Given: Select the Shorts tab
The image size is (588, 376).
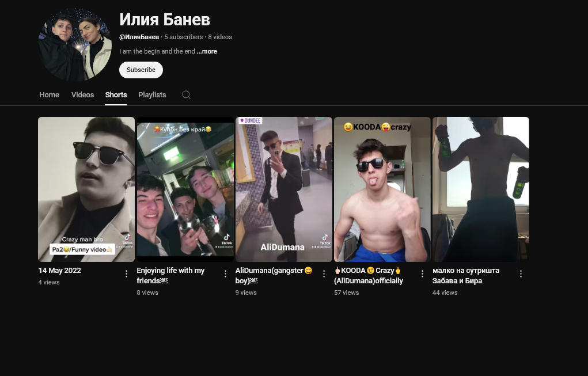Looking at the screenshot, I should (116, 95).
